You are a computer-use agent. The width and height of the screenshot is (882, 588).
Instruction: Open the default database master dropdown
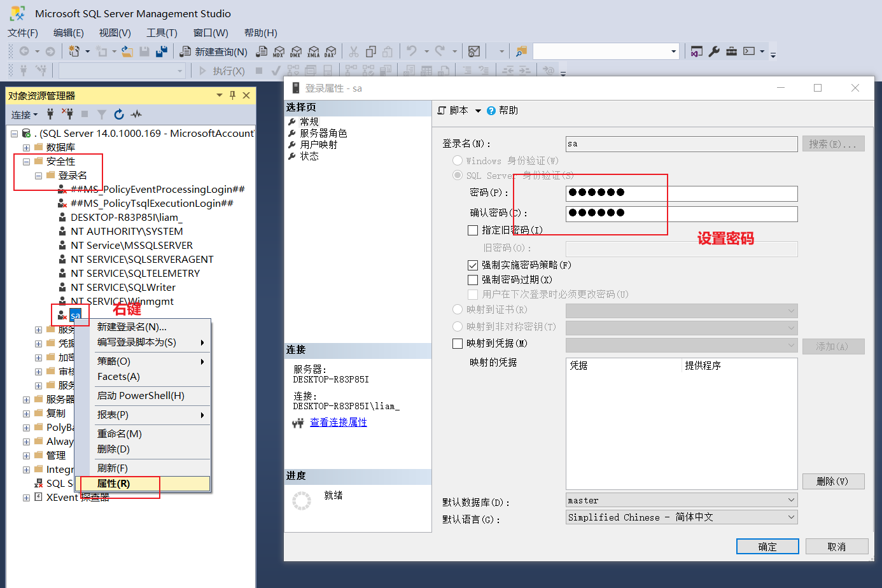(792, 500)
